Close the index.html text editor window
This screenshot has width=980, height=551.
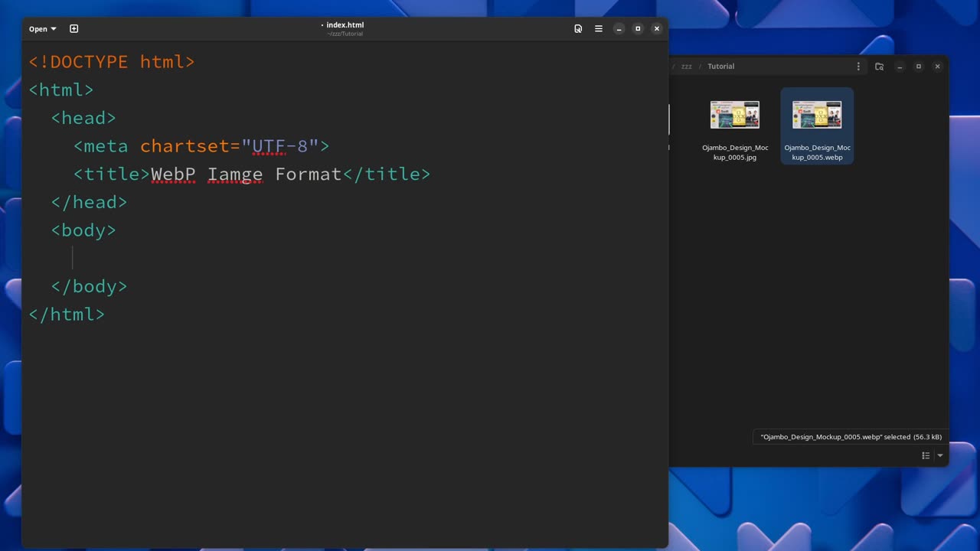(656, 29)
